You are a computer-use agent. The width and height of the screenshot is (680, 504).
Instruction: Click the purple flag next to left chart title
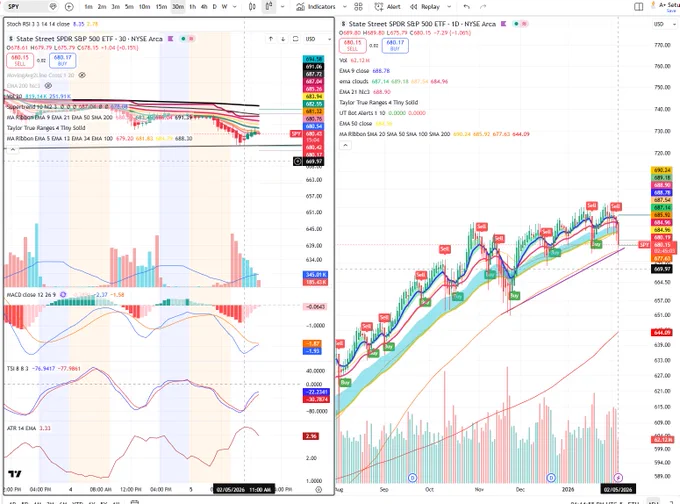pos(170,39)
